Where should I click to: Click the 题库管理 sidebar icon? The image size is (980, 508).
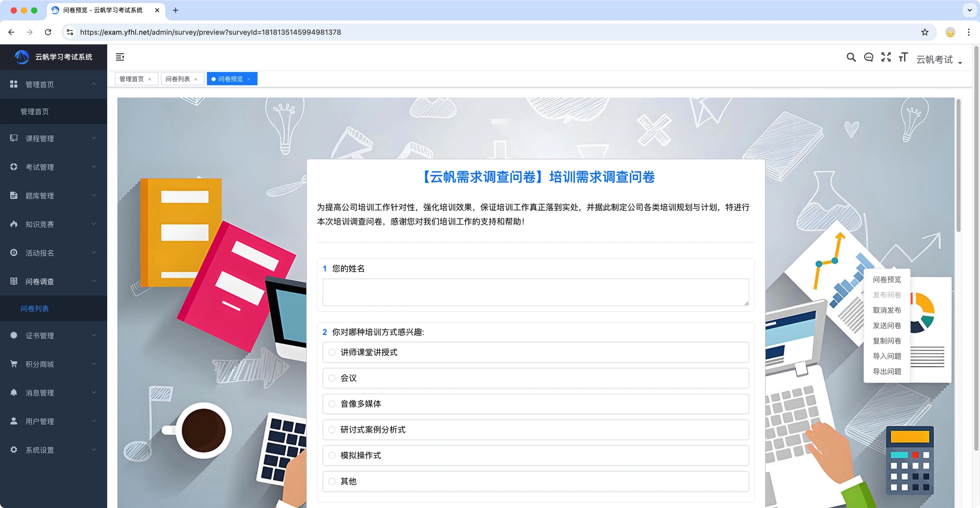pyautogui.click(x=14, y=196)
